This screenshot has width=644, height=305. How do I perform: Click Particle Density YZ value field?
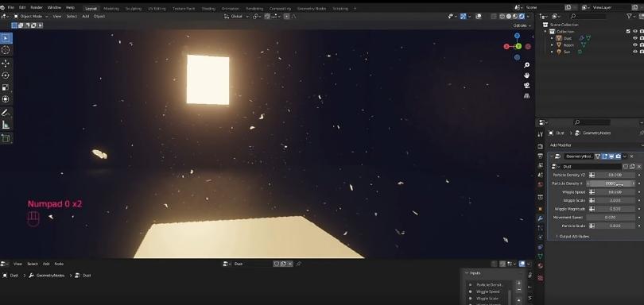pos(615,175)
